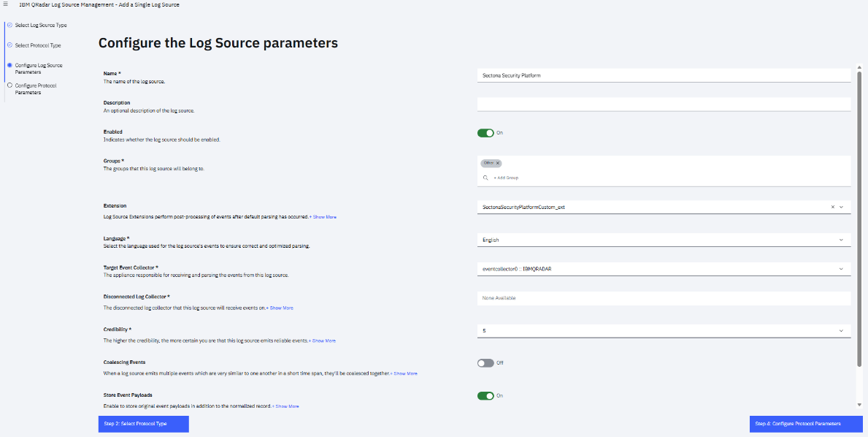The width and height of the screenshot is (868, 437).
Task: Open the Language dropdown
Action: [x=841, y=240]
